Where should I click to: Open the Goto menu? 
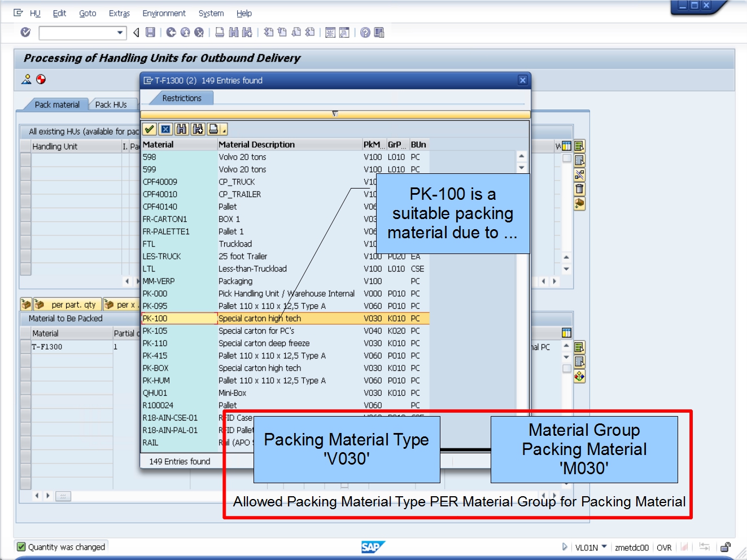(x=88, y=14)
